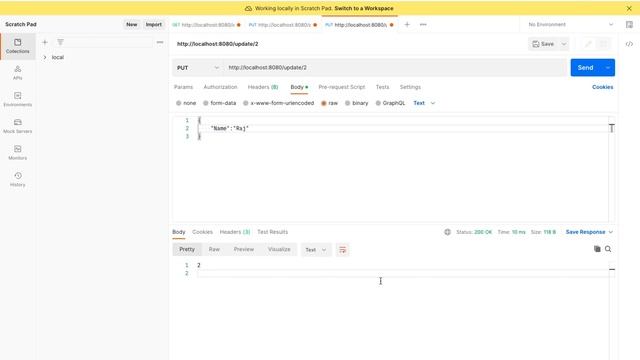This screenshot has height=360, width=640.
Task: Add a new request tab
Action: (x=407, y=24)
